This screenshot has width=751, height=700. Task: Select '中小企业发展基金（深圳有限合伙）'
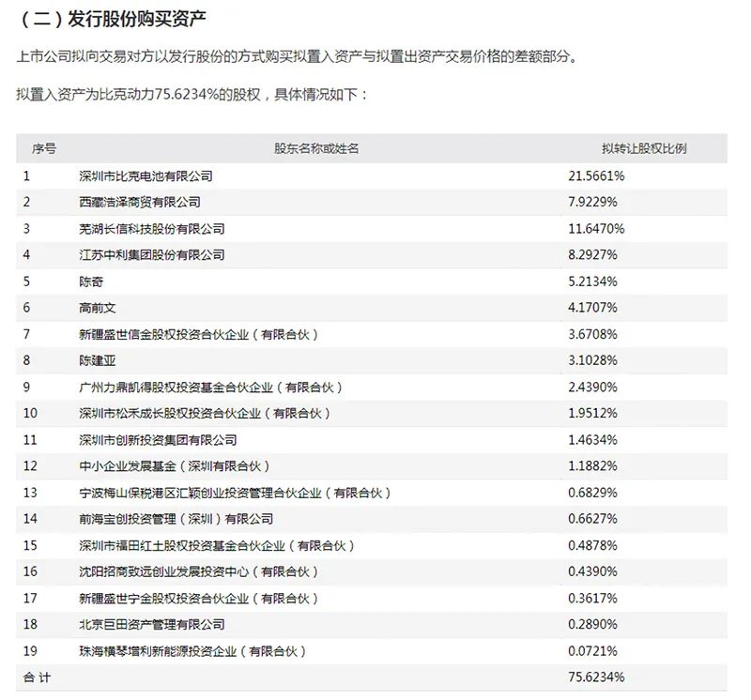(175, 465)
